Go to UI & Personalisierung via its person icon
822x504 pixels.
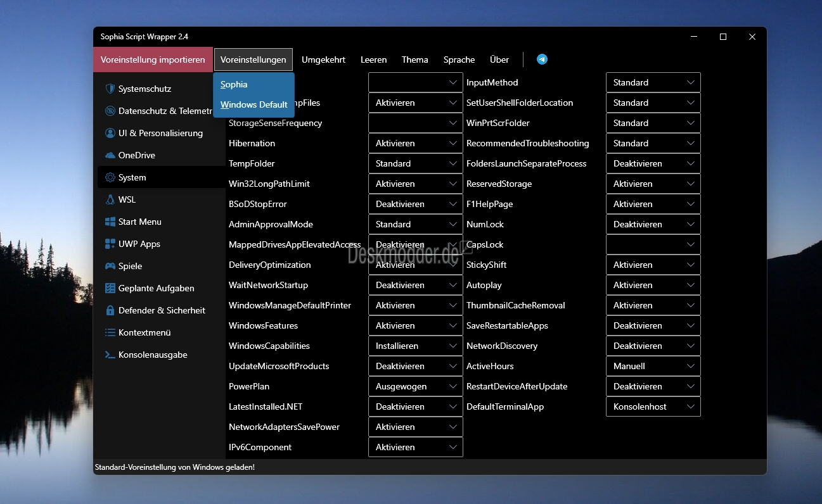[110, 133]
